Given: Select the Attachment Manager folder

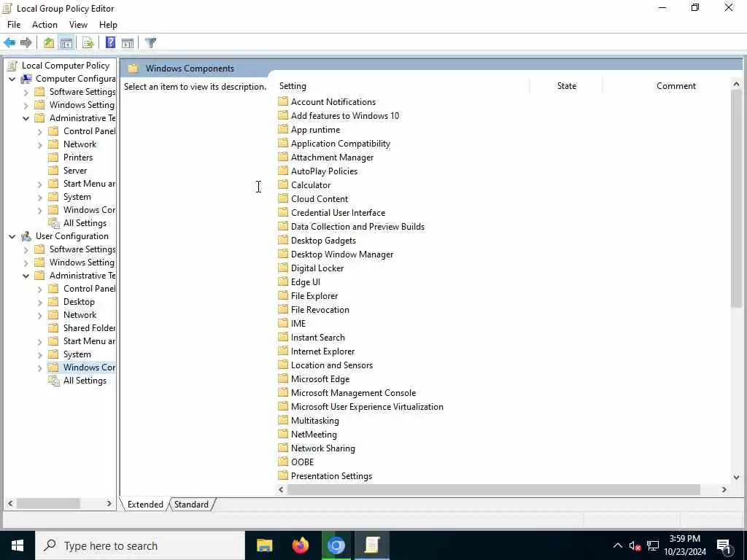Looking at the screenshot, I should 332,157.
